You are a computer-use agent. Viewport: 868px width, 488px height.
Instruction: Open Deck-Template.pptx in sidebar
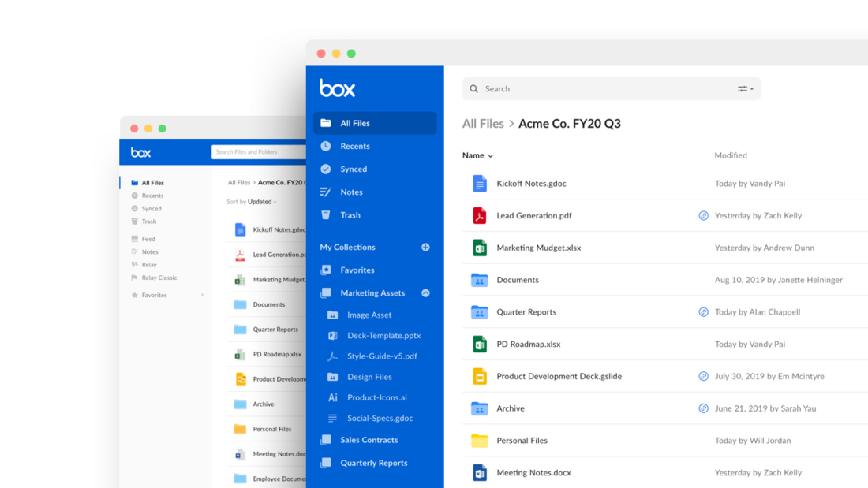pos(383,335)
